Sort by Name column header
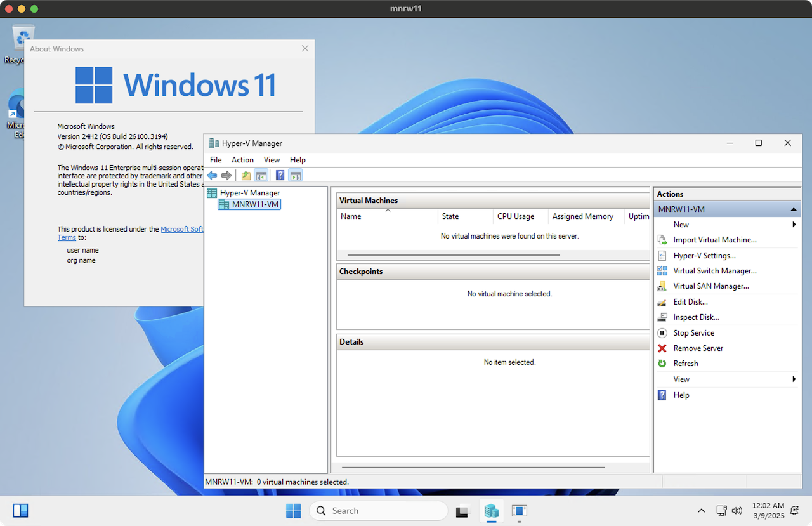 point(388,216)
